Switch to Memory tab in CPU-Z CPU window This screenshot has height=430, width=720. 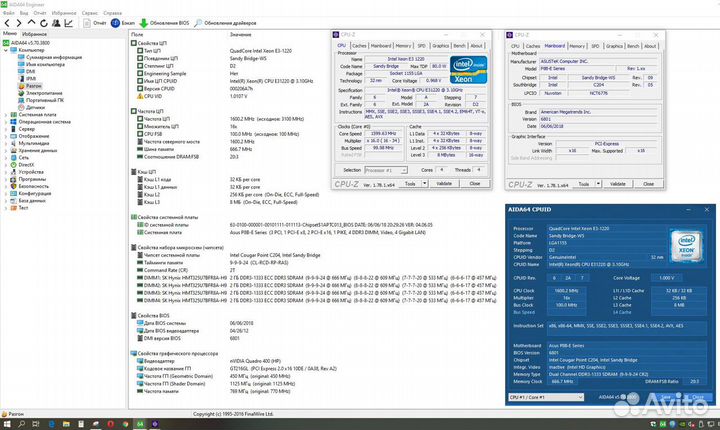pyautogui.click(x=403, y=46)
